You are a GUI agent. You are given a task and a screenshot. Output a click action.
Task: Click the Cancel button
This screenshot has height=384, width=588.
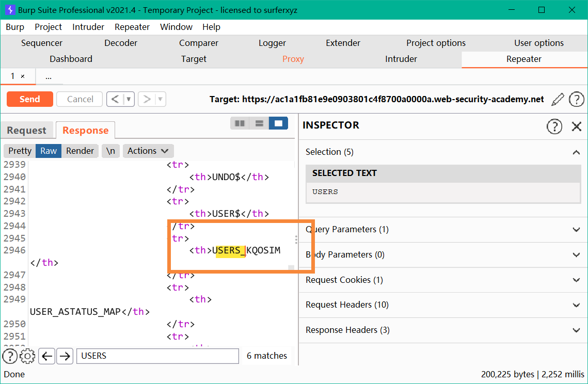80,99
